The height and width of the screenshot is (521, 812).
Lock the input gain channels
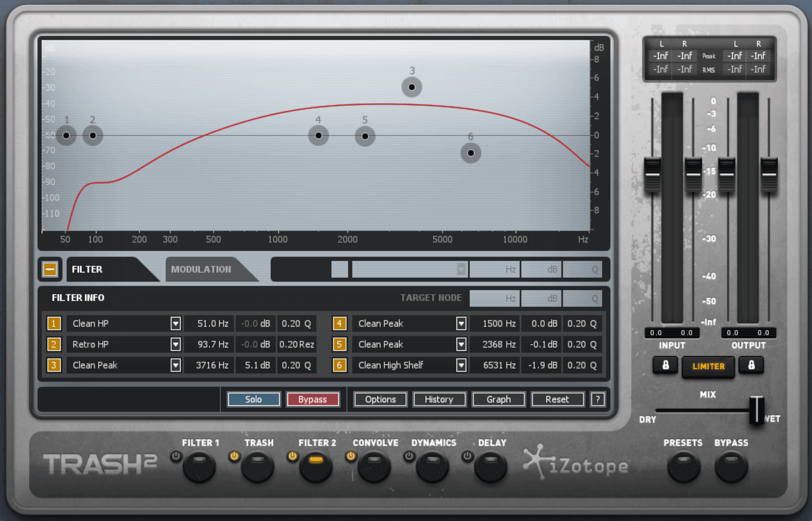[x=665, y=366]
